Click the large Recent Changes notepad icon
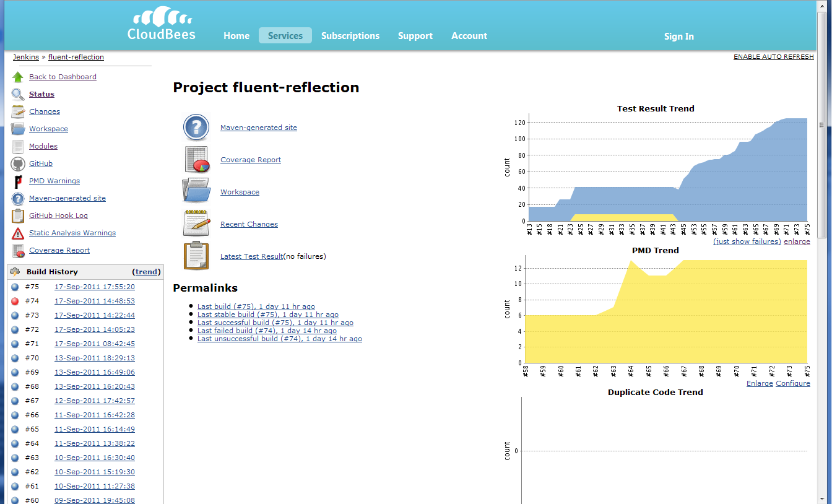The image size is (832, 504). pos(196,224)
